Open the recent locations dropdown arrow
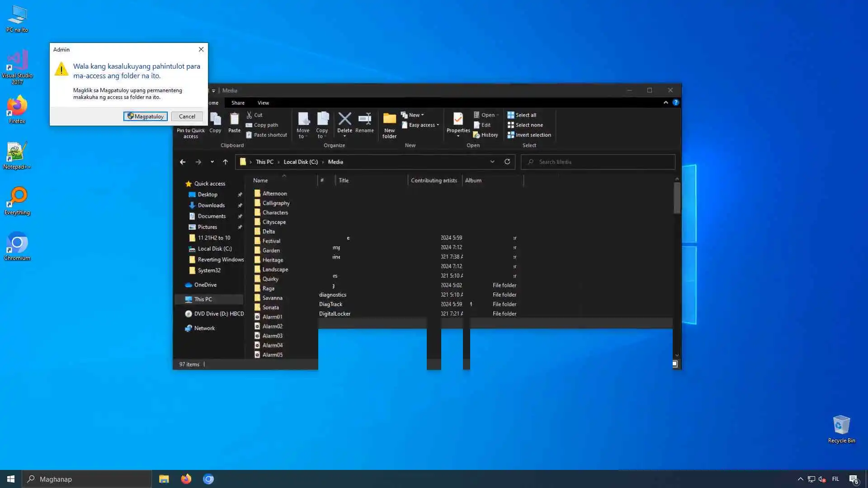 coord(212,162)
